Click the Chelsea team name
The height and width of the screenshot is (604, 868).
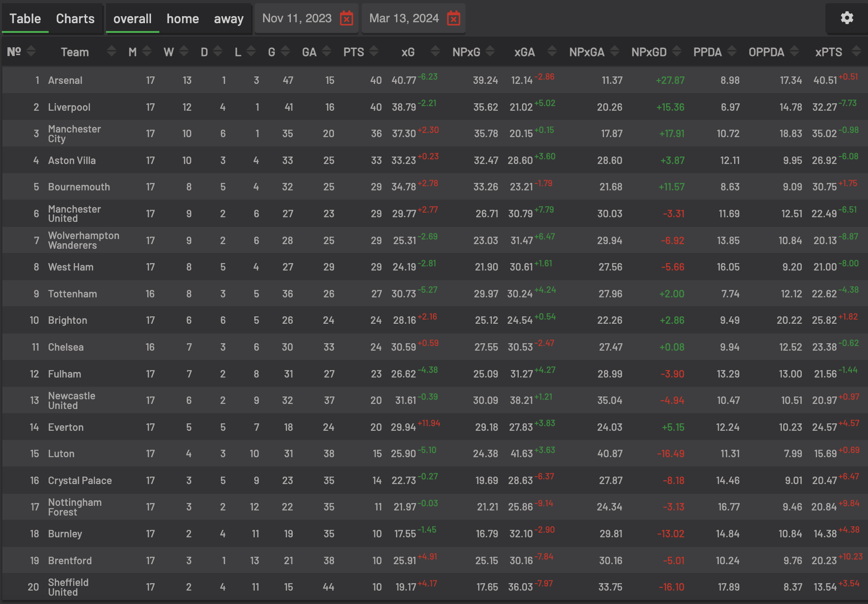click(66, 347)
